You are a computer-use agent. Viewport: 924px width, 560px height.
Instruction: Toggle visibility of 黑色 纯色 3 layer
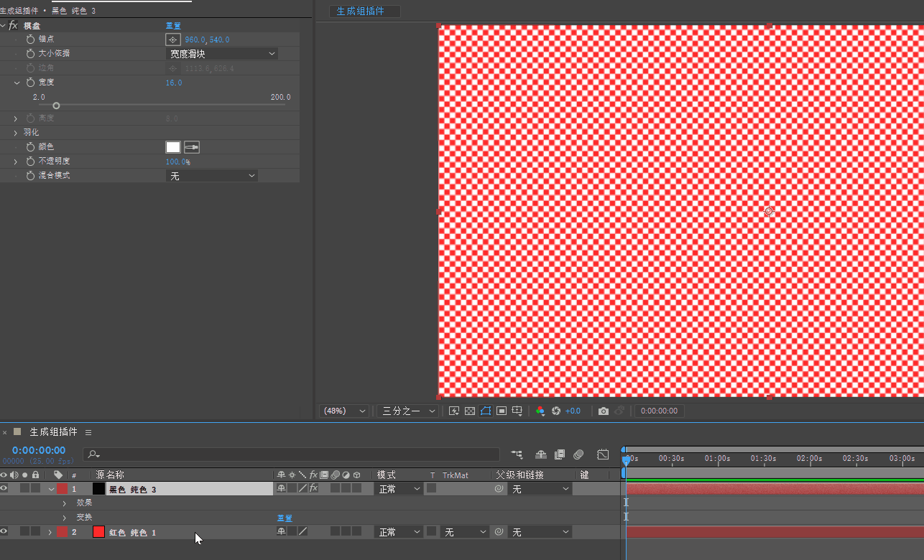click(4, 489)
